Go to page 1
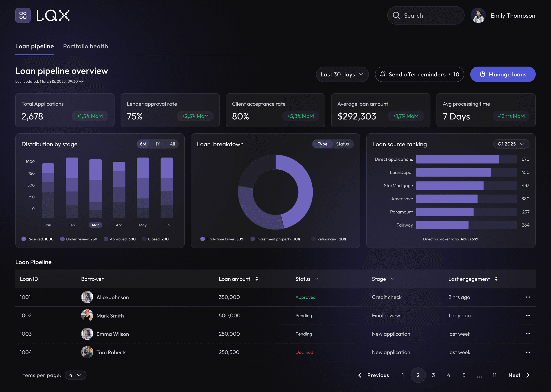 tap(403, 375)
